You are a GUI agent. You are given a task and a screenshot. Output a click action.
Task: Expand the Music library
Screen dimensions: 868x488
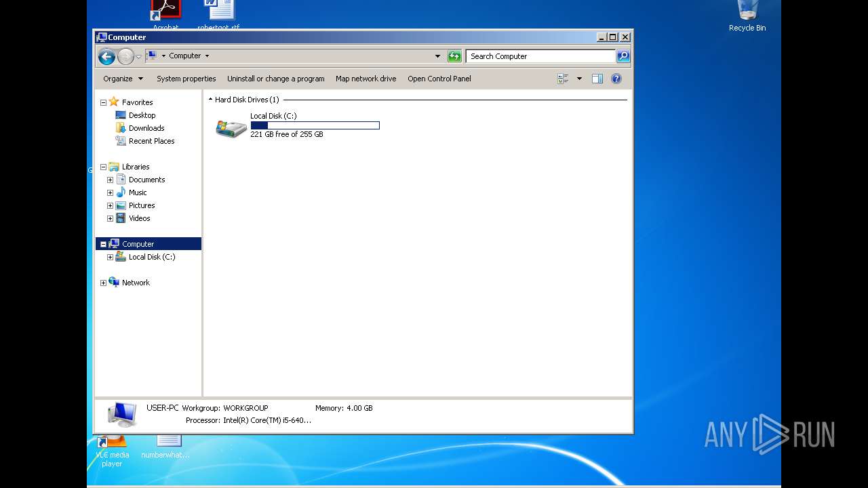(110, 192)
